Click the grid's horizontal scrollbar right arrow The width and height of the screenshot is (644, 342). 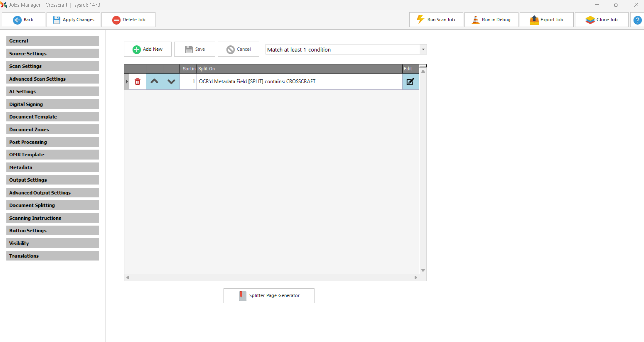[x=416, y=277]
